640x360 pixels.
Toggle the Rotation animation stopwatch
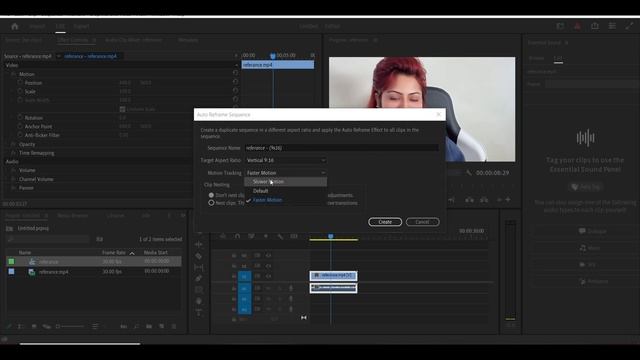tap(20, 117)
